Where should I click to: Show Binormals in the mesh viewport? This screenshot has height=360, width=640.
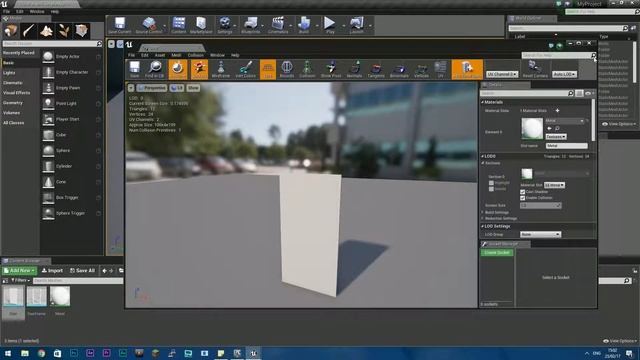[399, 69]
